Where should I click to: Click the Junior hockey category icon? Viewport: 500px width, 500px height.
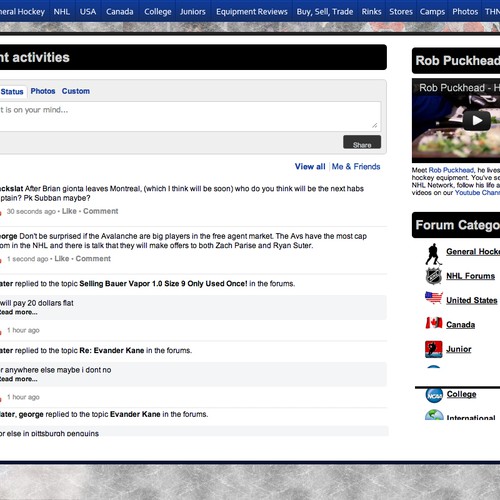(x=434, y=349)
